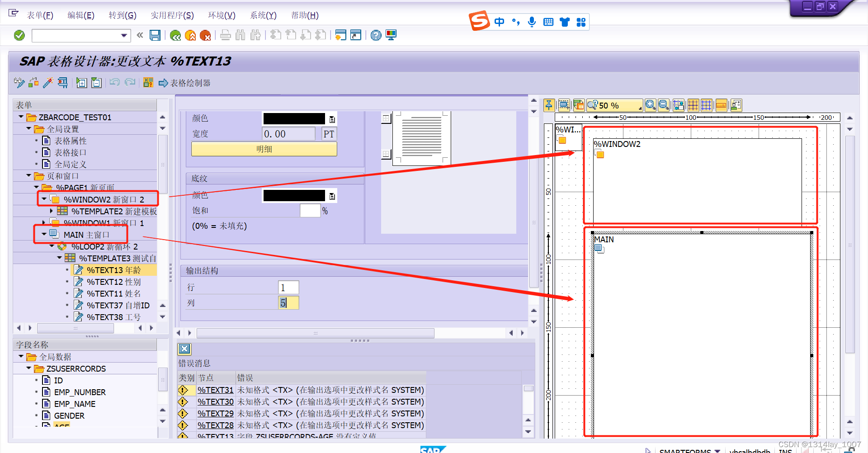The height and width of the screenshot is (453, 868).
Task: Click Sogou microphone voice input icon
Action: [532, 22]
